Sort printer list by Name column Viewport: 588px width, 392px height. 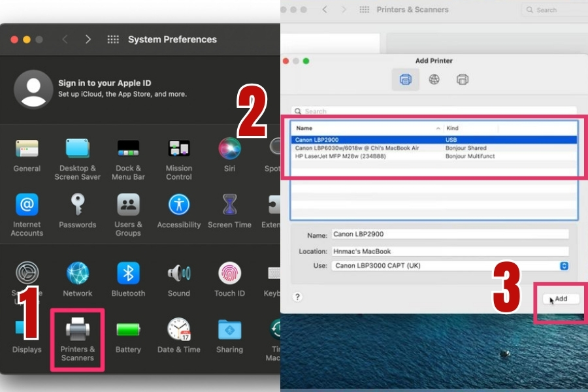(367, 128)
